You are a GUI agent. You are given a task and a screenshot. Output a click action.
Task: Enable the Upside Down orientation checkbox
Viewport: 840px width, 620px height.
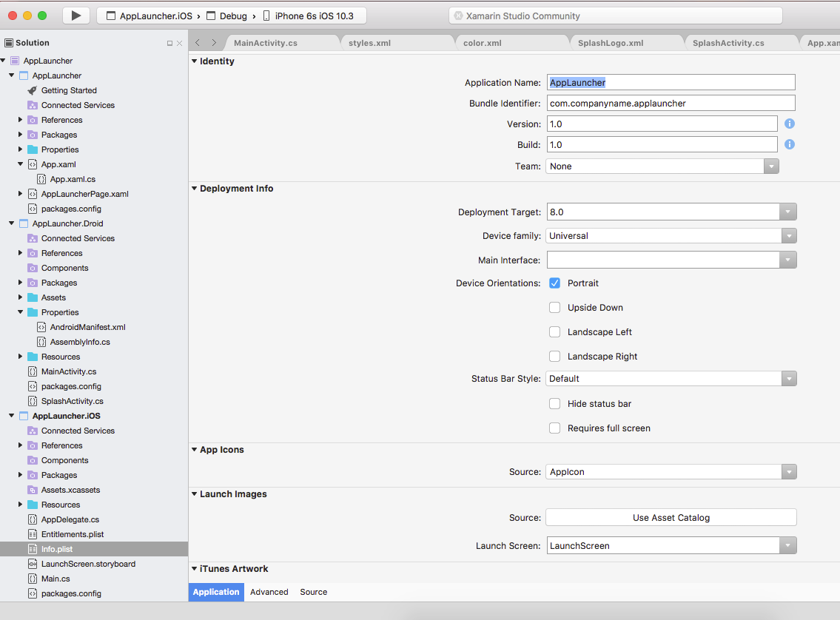tap(554, 307)
